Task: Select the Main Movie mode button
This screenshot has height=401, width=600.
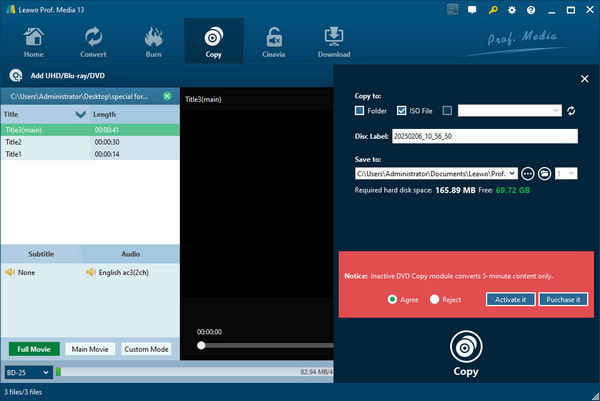Action: (x=90, y=349)
